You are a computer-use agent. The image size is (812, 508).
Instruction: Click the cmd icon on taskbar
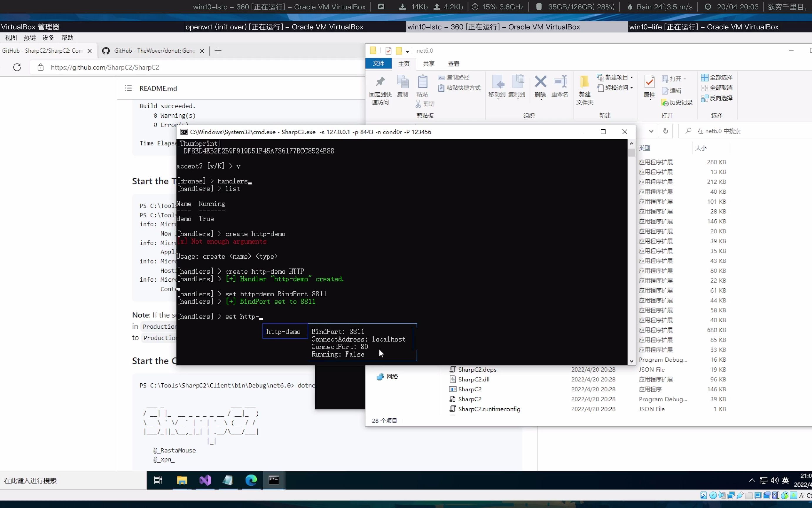[274, 480]
